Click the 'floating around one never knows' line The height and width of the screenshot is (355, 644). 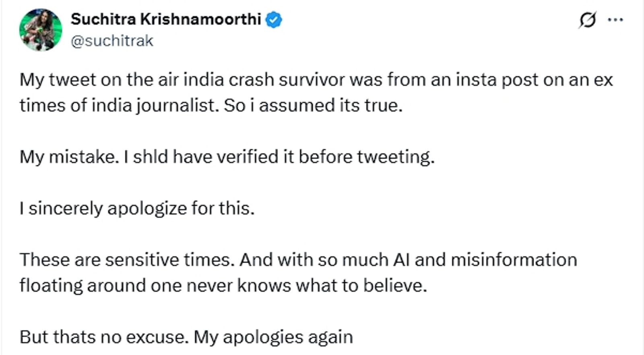click(x=223, y=286)
